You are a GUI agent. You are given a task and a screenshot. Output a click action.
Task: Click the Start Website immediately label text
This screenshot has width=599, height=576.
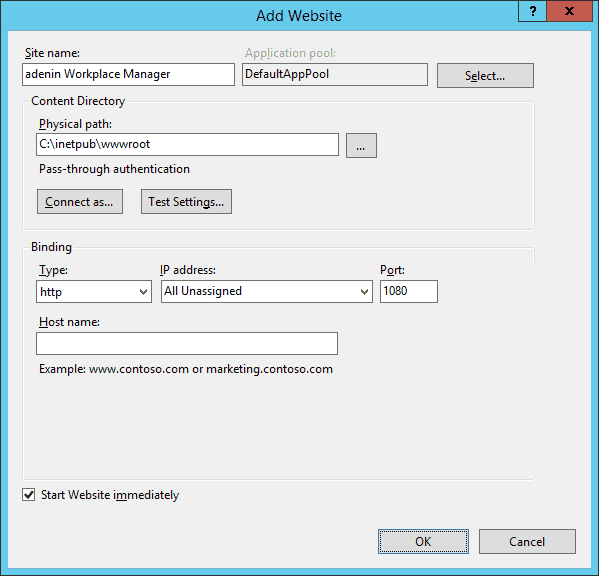[110, 495]
